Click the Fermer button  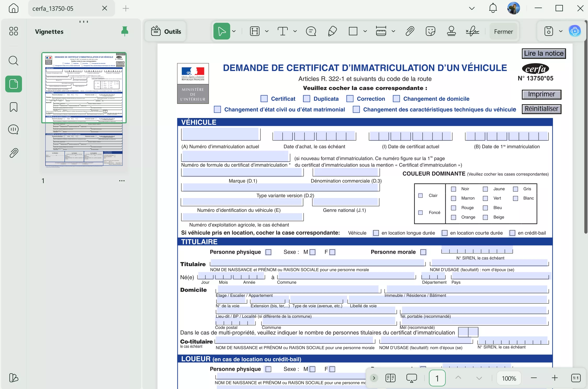pos(503,31)
